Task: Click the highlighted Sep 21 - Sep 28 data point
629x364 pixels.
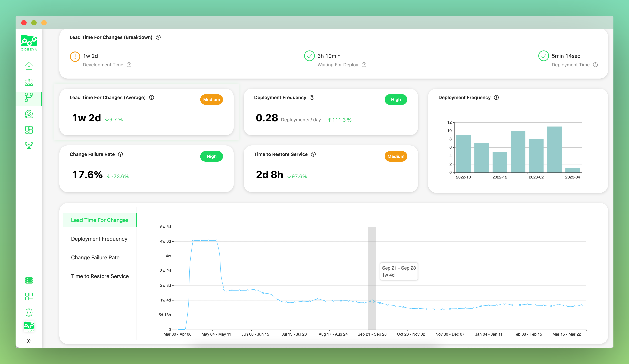Action: pyautogui.click(x=372, y=301)
